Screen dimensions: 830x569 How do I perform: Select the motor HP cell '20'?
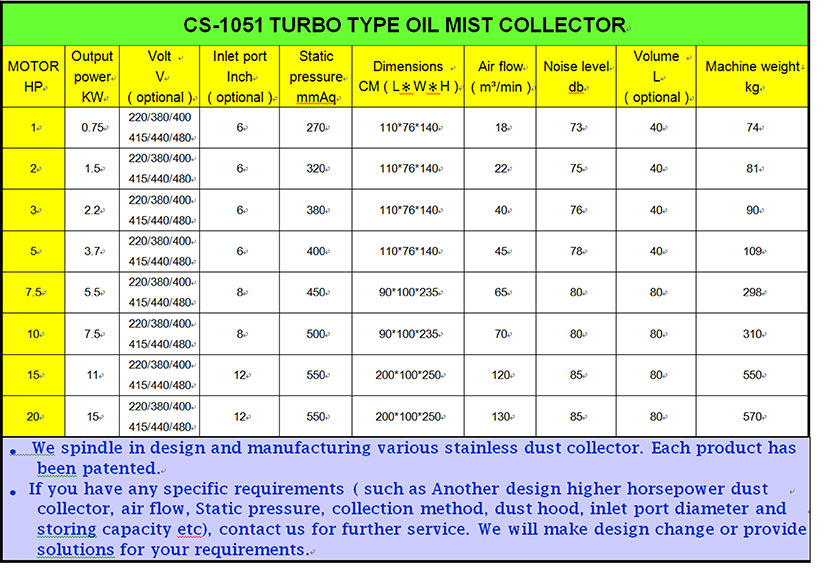(x=34, y=417)
